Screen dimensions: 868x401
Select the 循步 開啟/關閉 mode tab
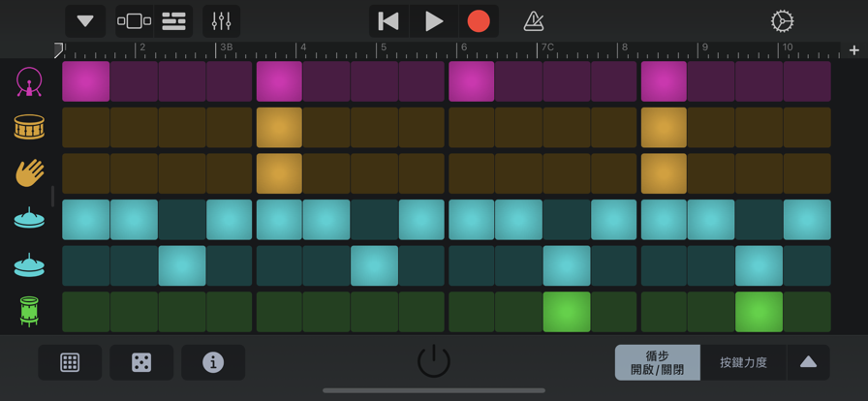(657, 362)
